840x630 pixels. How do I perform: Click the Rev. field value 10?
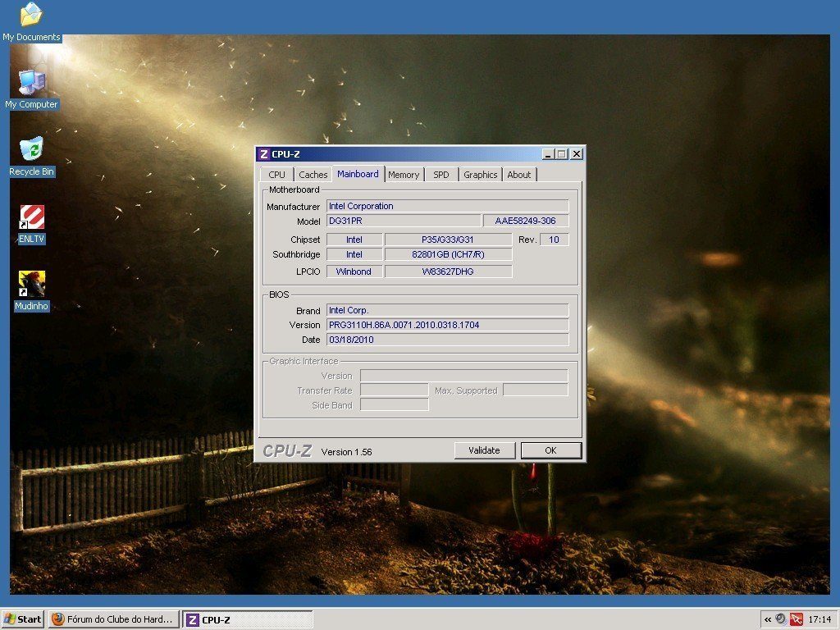pyautogui.click(x=554, y=240)
